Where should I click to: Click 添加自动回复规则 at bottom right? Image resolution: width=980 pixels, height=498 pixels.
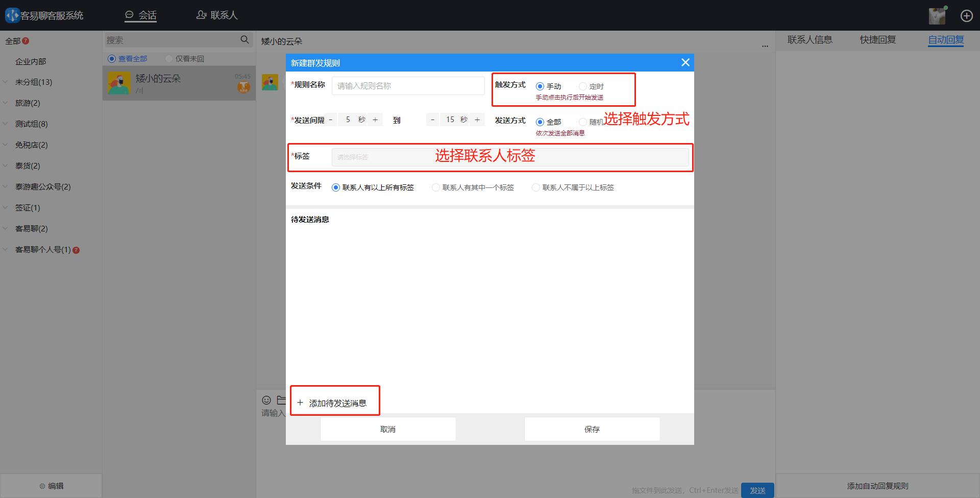click(877, 486)
